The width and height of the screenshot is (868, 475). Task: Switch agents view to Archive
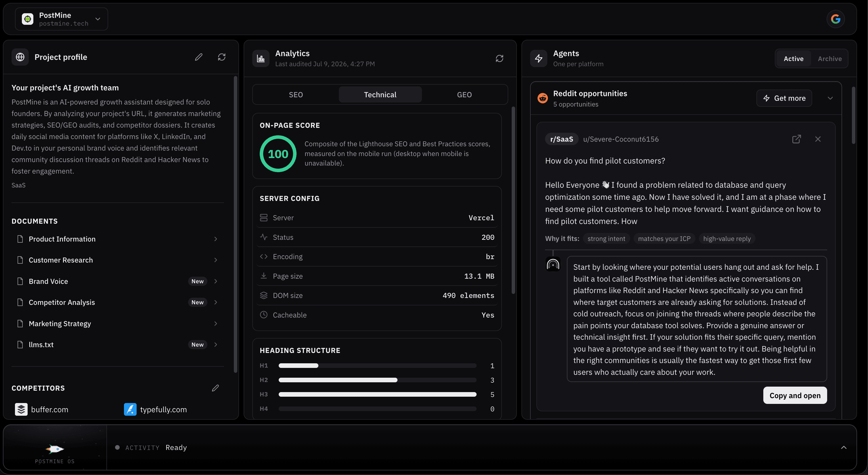click(829, 59)
